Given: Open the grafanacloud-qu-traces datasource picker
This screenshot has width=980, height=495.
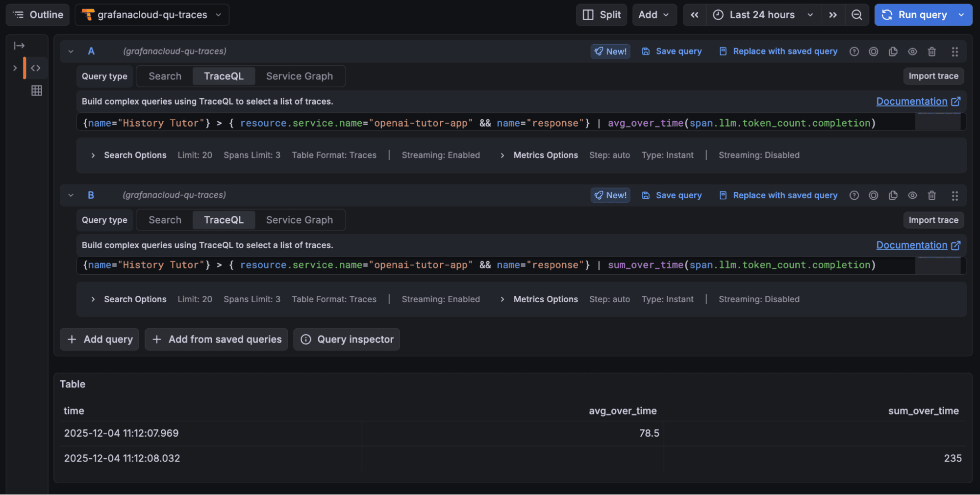Looking at the screenshot, I should (152, 15).
